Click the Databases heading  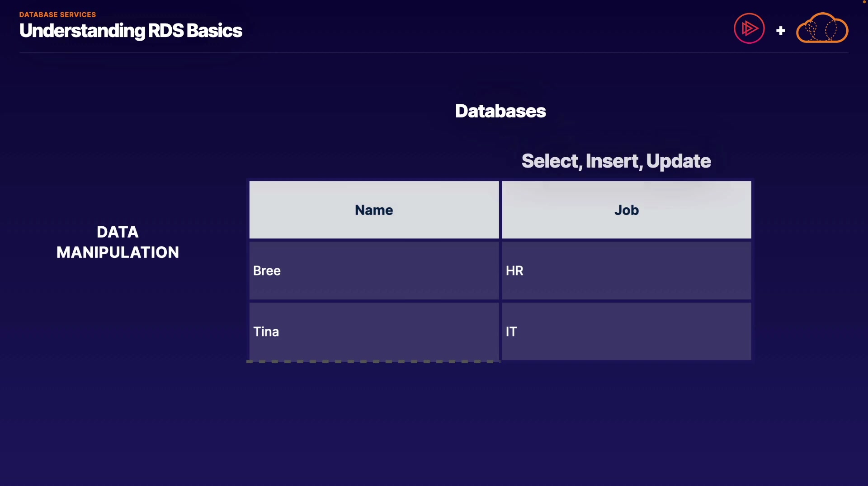point(500,111)
